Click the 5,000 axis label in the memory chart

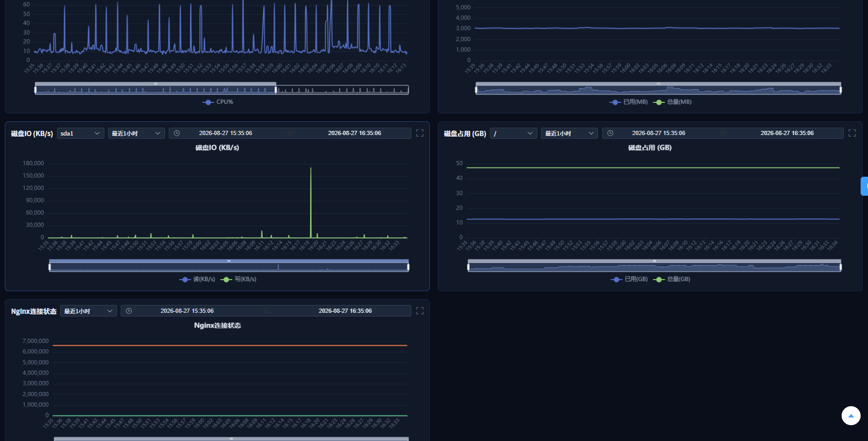click(x=463, y=7)
